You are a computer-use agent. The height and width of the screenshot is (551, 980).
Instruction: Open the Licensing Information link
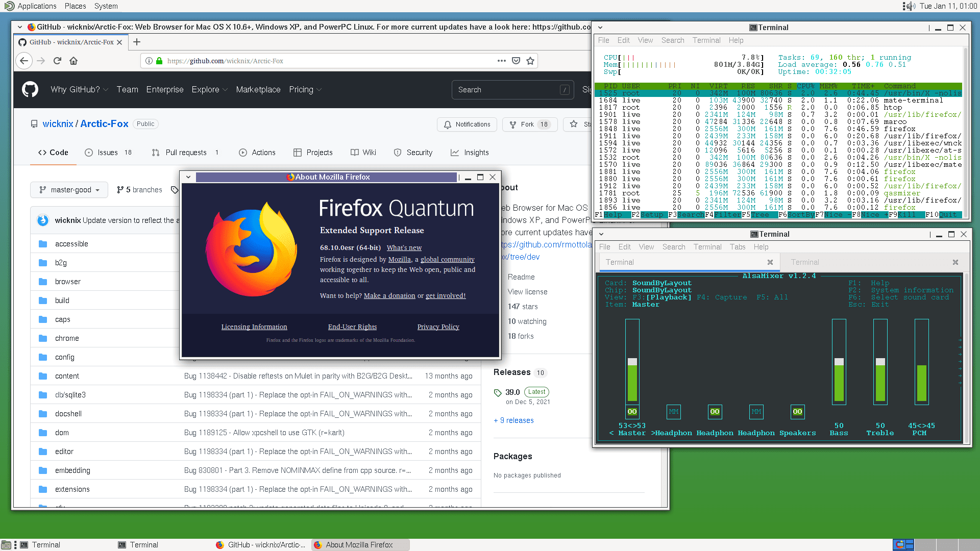[x=254, y=327]
